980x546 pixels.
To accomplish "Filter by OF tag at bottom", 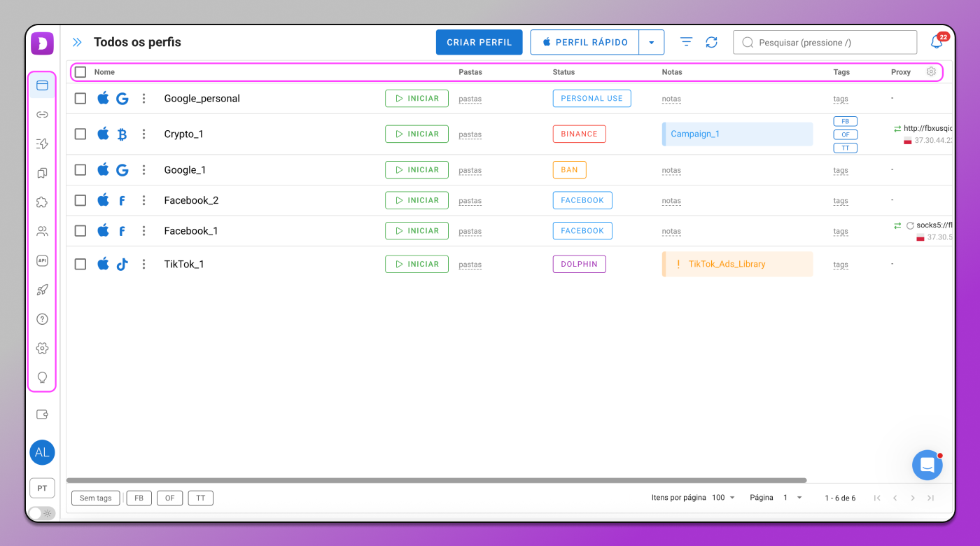I will point(170,498).
